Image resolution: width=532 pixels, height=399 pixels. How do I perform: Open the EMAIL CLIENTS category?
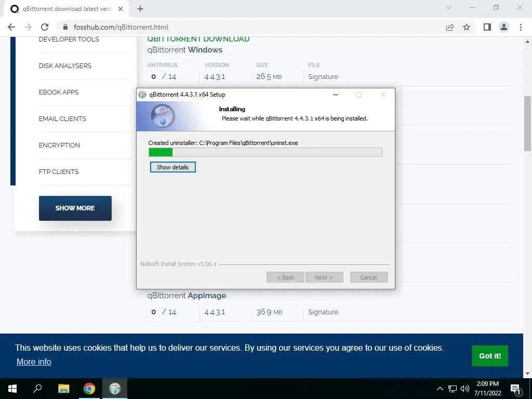point(62,119)
